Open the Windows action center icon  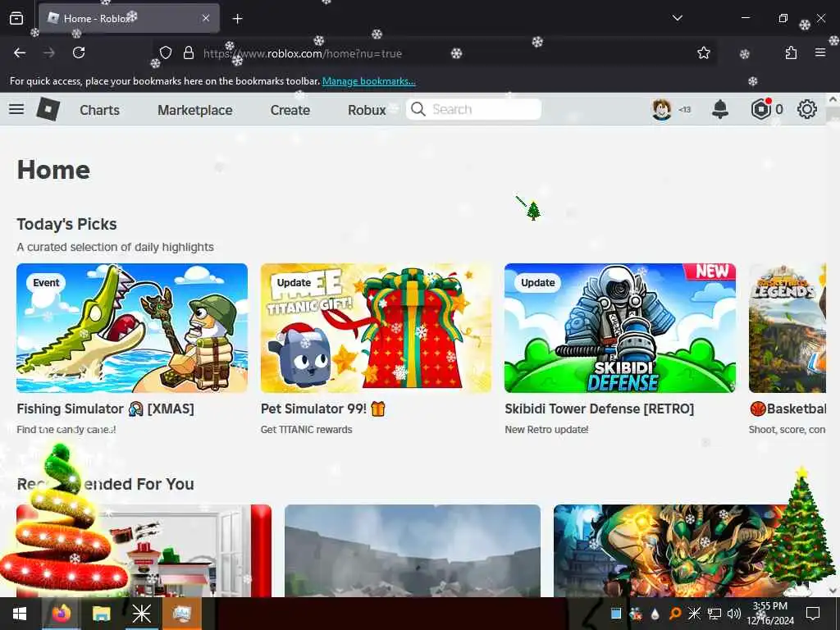[x=813, y=614]
